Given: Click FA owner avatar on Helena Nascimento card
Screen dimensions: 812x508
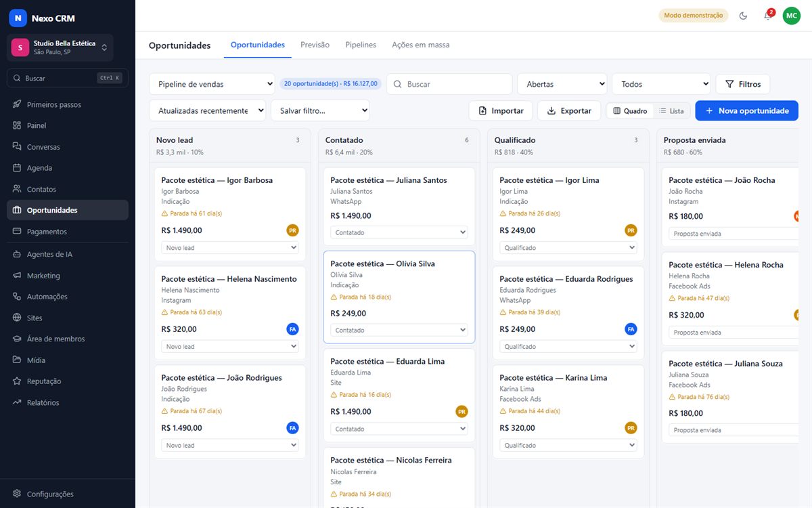Looking at the screenshot, I should (x=292, y=329).
